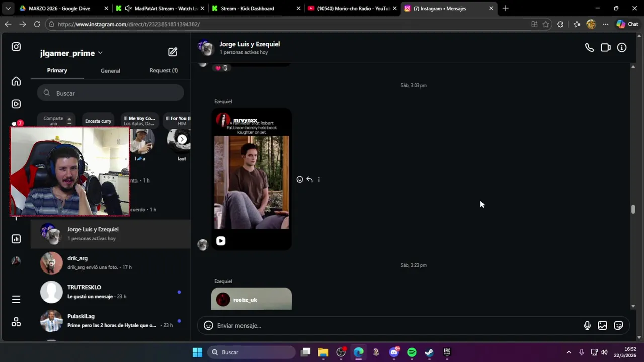Open the reebz_uk shared post header
The width and height of the screenshot is (644, 362).
(x=252, y=300)
